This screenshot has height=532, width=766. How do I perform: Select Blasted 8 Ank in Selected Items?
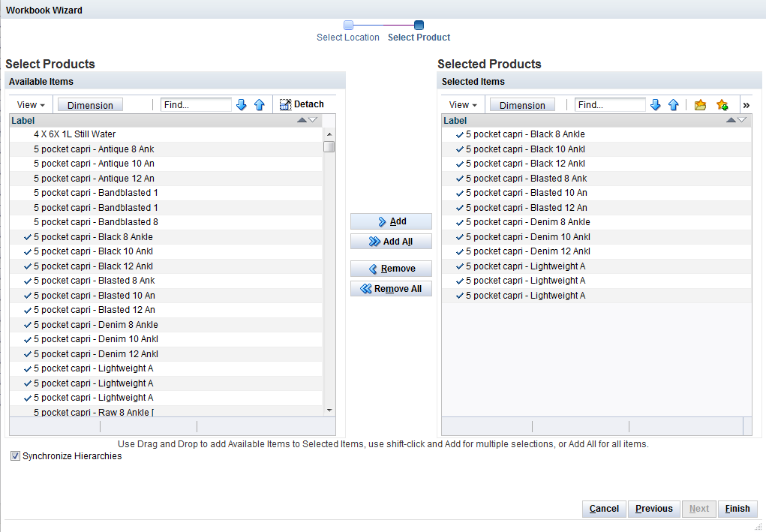pos(596,179)
